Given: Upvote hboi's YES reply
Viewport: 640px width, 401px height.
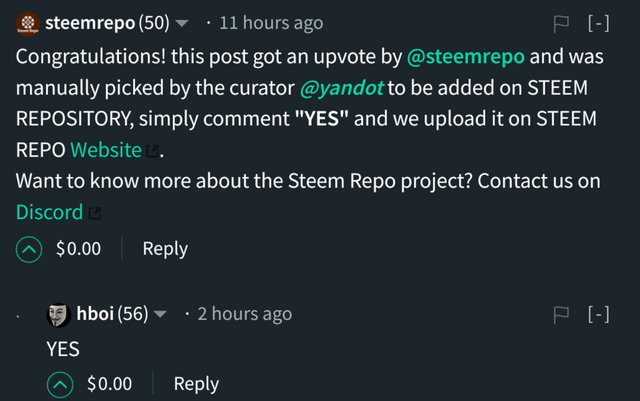Looking at the screenshot, I should click(60, 384).
